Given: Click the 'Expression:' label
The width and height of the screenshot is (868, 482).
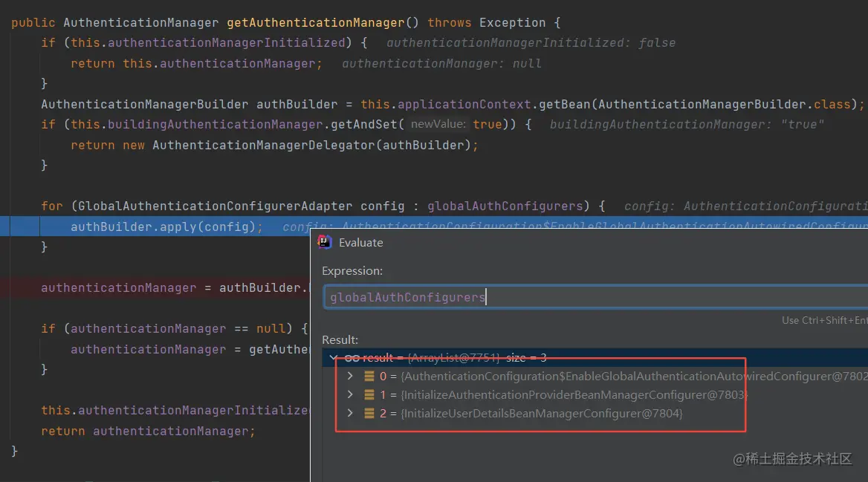Looking at the screenshot, I should (x=352, y=270).
